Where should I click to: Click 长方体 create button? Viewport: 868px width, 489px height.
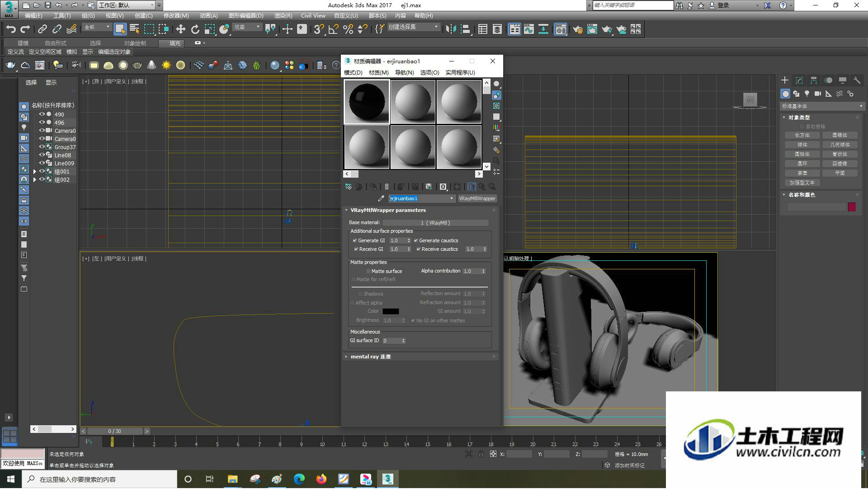point(802,135)
